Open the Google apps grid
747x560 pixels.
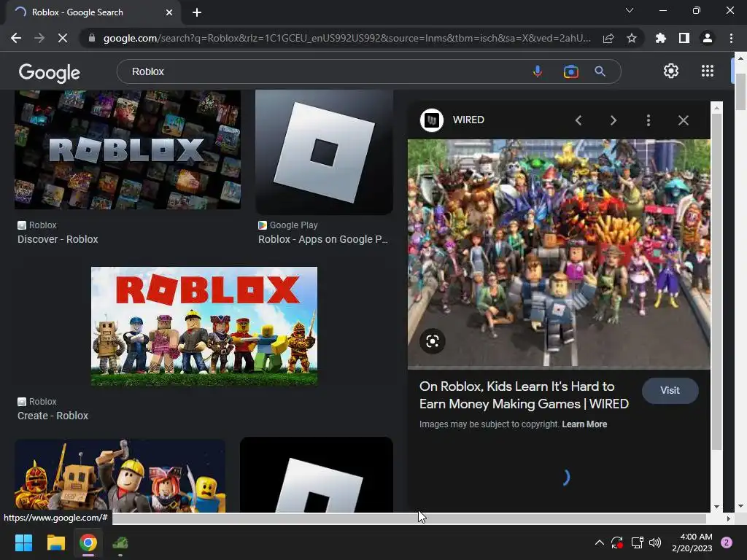[708, 71]
